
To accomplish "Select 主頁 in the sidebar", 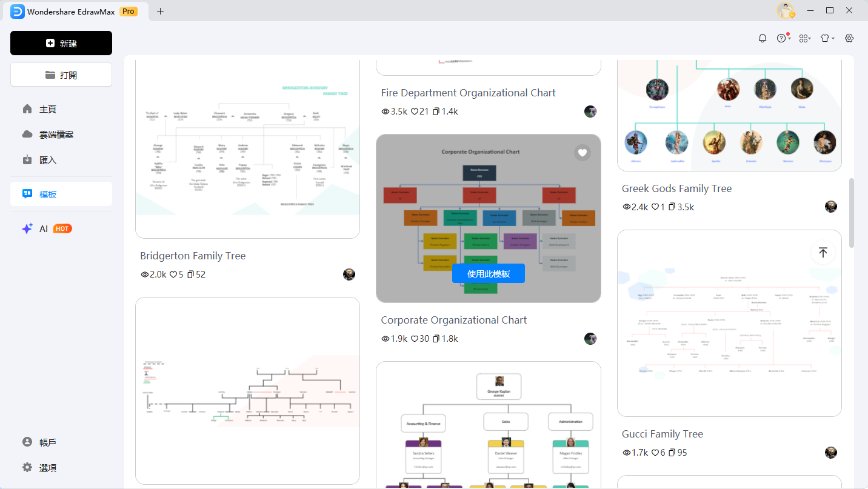I will coord(48,109).
